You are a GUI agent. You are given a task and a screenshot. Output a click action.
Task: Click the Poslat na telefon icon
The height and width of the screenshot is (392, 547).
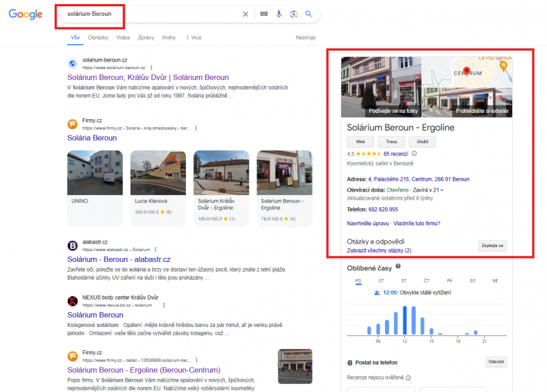pyautogui.click(x=349, y=363)
